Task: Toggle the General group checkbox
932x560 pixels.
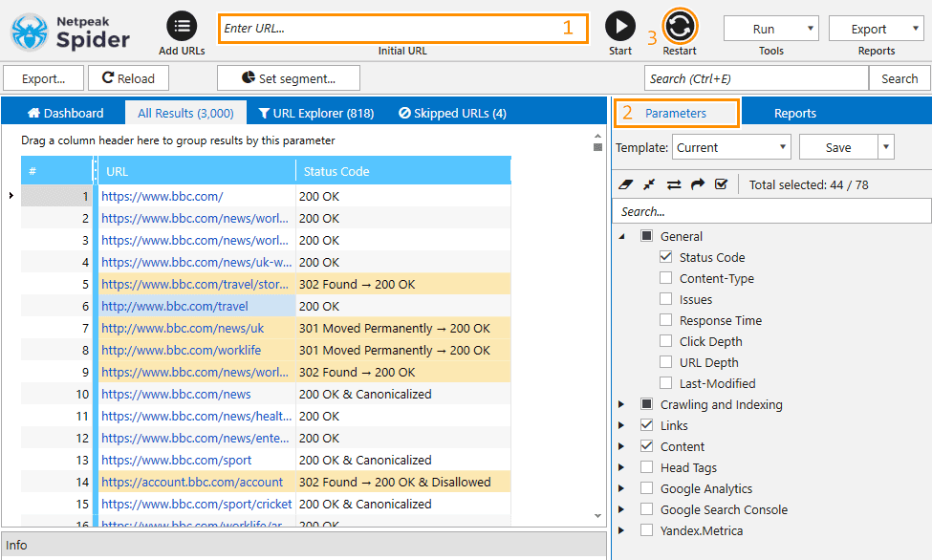Action: [647, 236]
